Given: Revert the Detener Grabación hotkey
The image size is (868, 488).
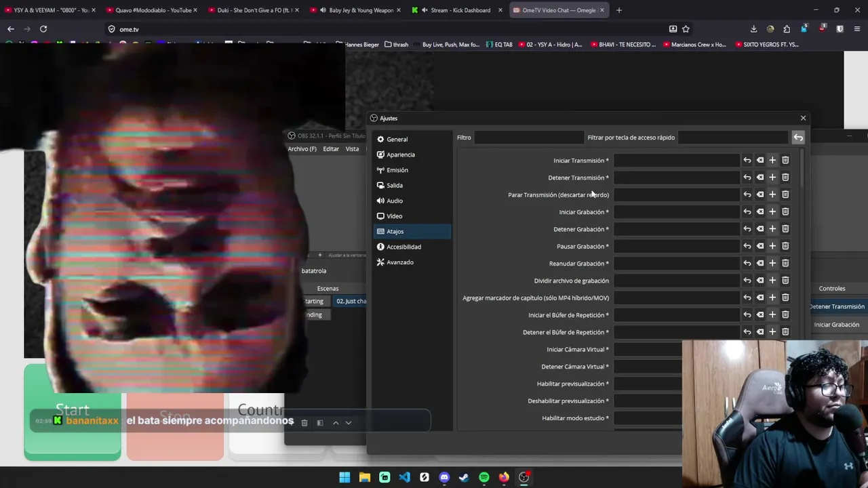Looking at the screenshot, I should 747,229.
